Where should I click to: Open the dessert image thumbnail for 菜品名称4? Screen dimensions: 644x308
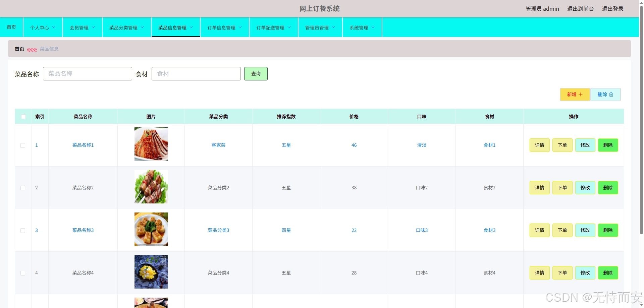(151, 272)
